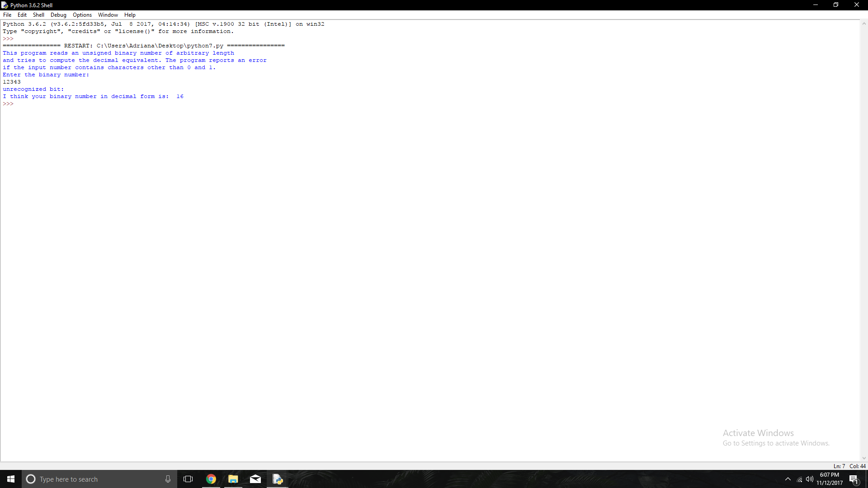The width and height of the screenshot is (868, 488).
Task: Open the Options menu
Action: pos(82,15)
